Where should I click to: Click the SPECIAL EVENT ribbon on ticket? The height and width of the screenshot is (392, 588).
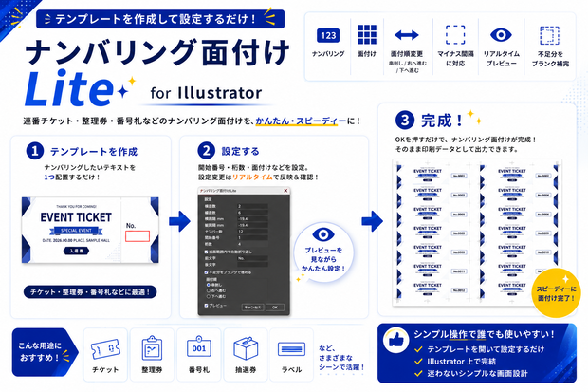[76, 231]
